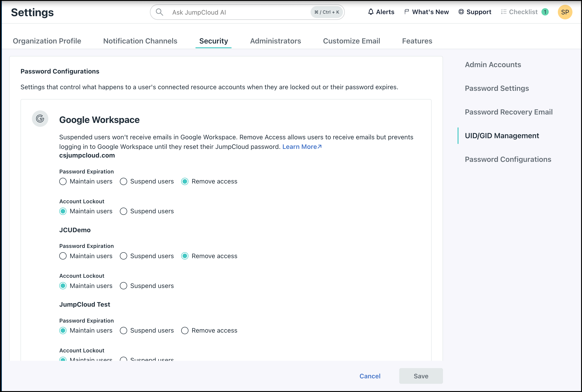The height and width of the screenshot is (392, 582).
Task: Click the Cancel button
Action: coord(370,376)
